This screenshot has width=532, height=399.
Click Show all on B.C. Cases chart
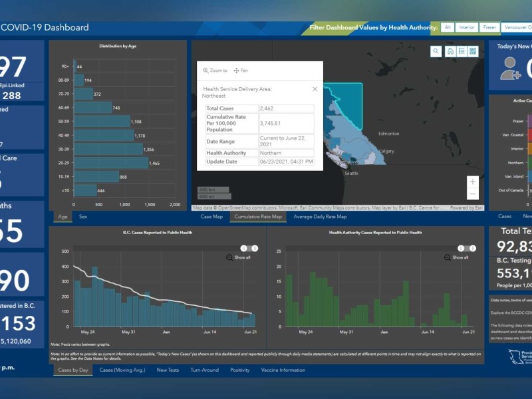pyautogui.click(x=239, y=257)
